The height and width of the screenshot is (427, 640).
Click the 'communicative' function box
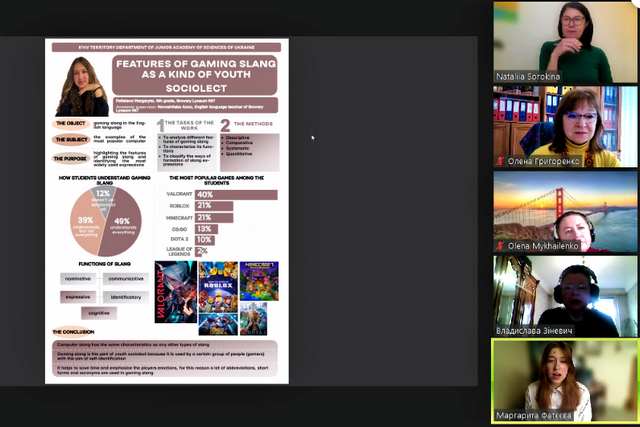127,279
